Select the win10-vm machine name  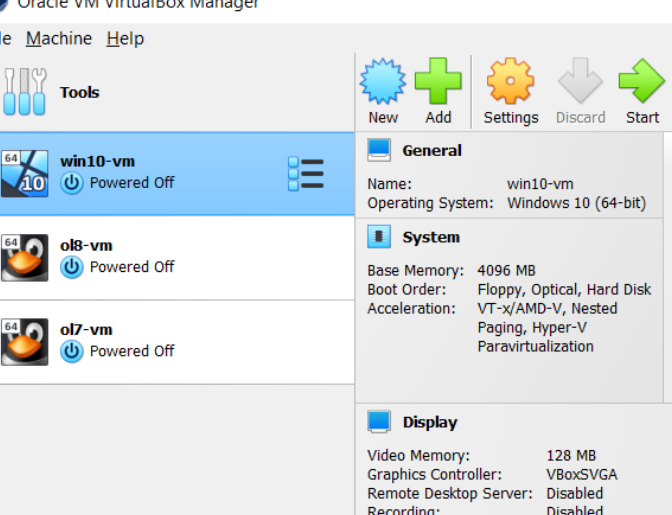(x=97, y=161)
